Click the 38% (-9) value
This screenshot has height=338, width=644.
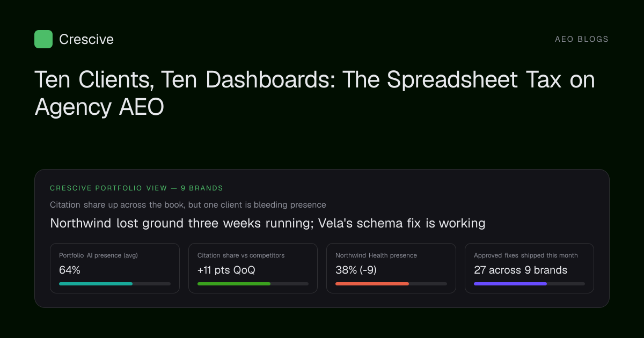click(356, 270)
